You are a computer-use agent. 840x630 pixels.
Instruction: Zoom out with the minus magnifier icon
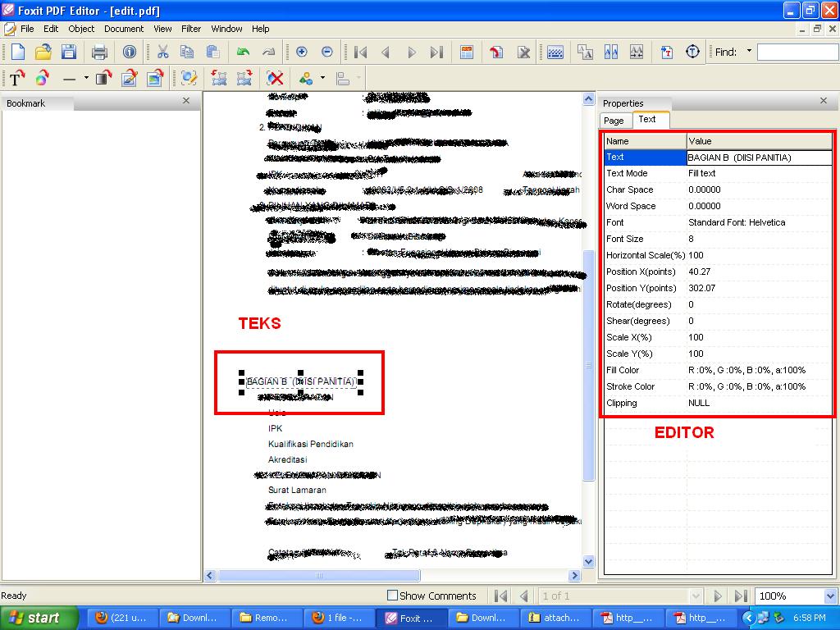(326, 52)
